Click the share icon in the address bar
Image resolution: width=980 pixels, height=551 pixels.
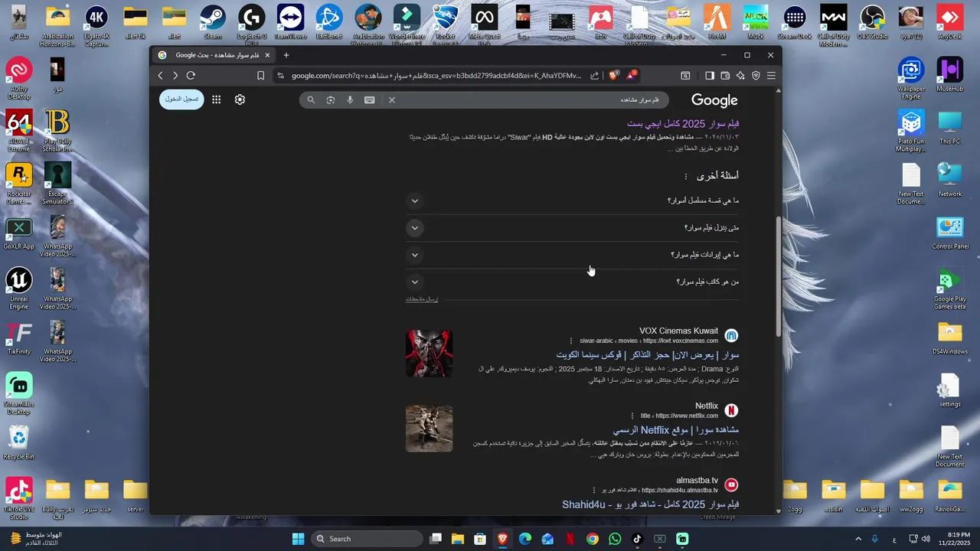click(x=595, y=76)
